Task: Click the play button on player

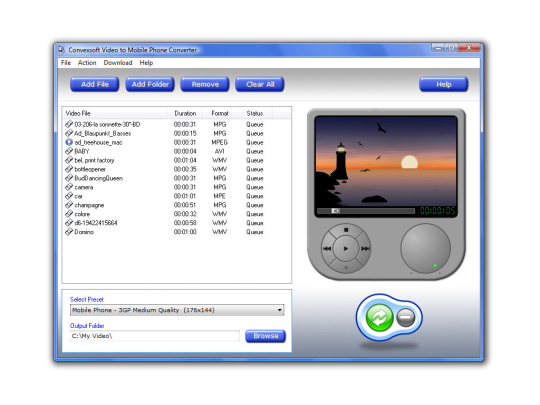Action: tap(346, 248)
